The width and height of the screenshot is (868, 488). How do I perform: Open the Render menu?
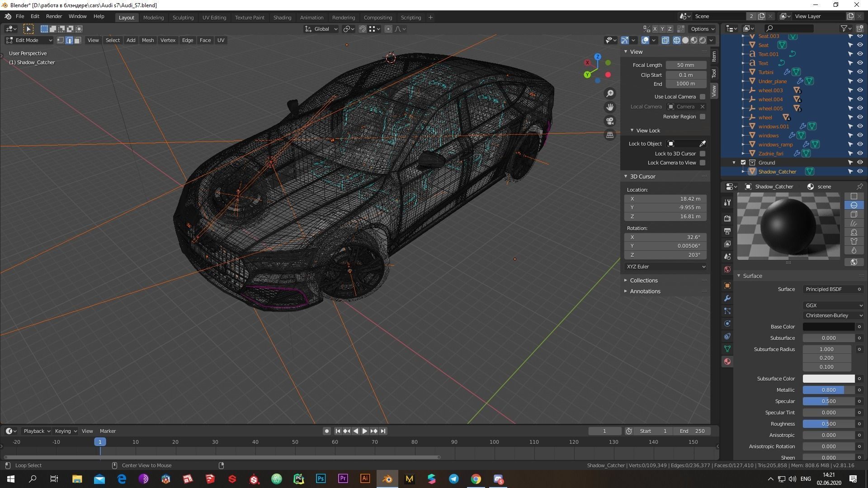click(x=54, y=16)
